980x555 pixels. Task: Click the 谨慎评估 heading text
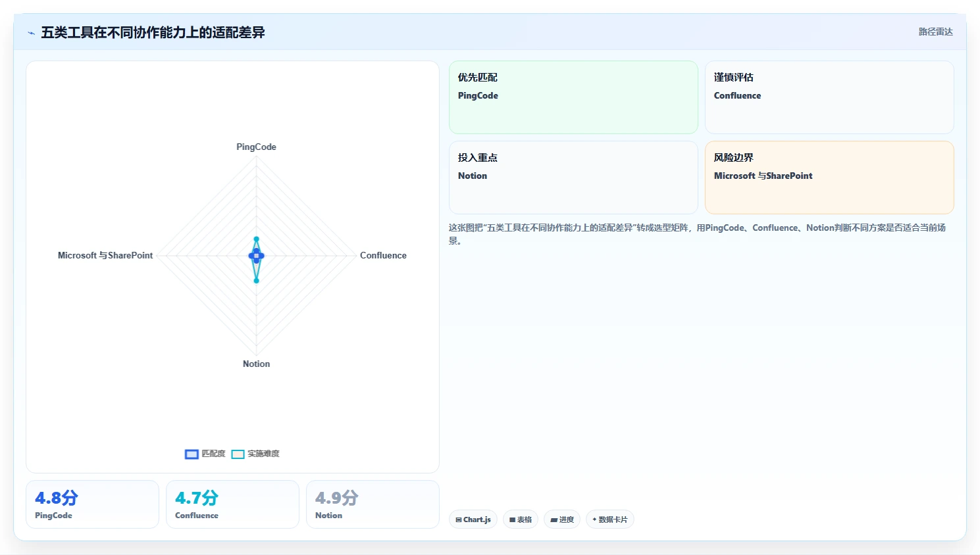click(x=734, y=78)
